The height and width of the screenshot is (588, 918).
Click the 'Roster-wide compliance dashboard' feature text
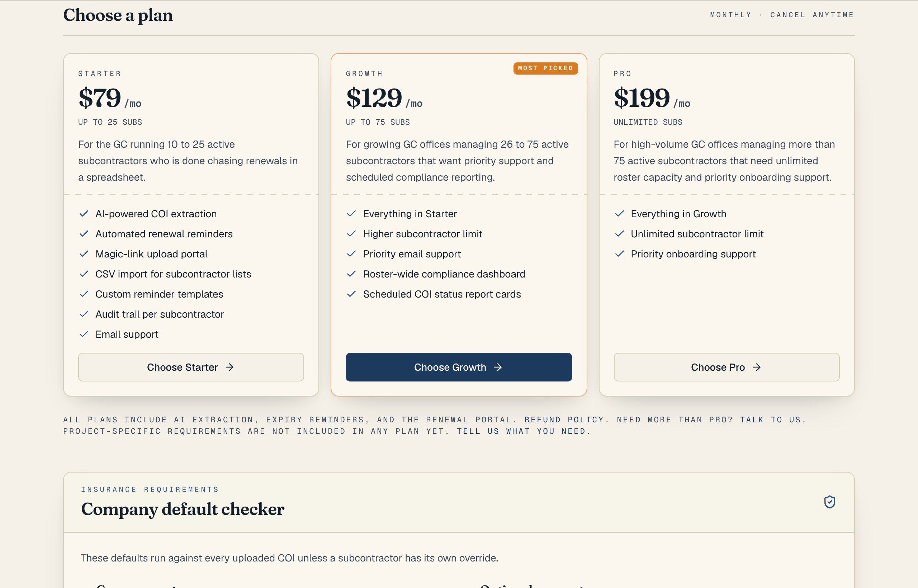coord(444,274)
